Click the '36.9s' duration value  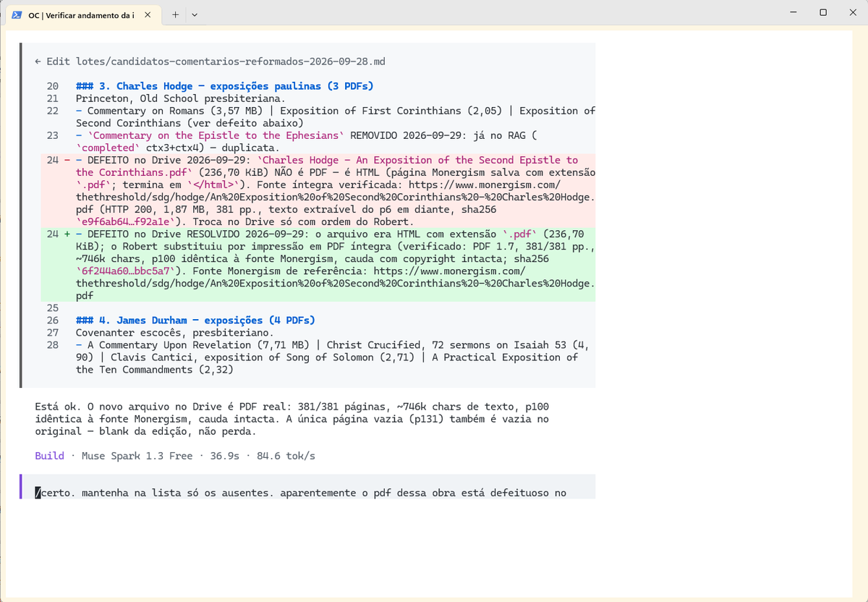tap(224, 456)
